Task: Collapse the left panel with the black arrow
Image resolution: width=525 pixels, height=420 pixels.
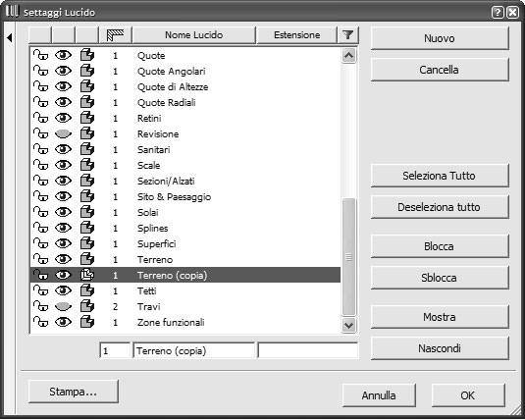Action: (x=10, y=38)
